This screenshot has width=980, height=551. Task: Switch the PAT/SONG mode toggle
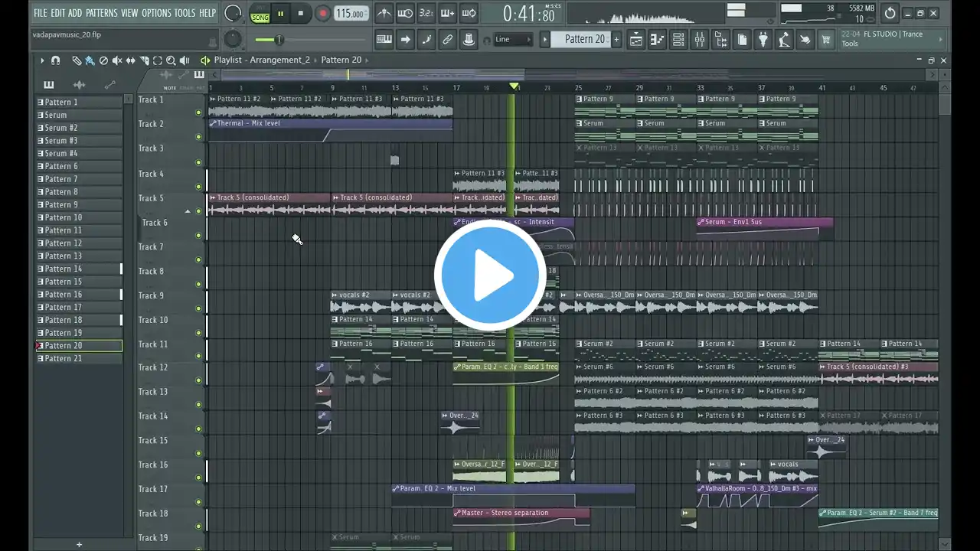[x=260, y=13]
